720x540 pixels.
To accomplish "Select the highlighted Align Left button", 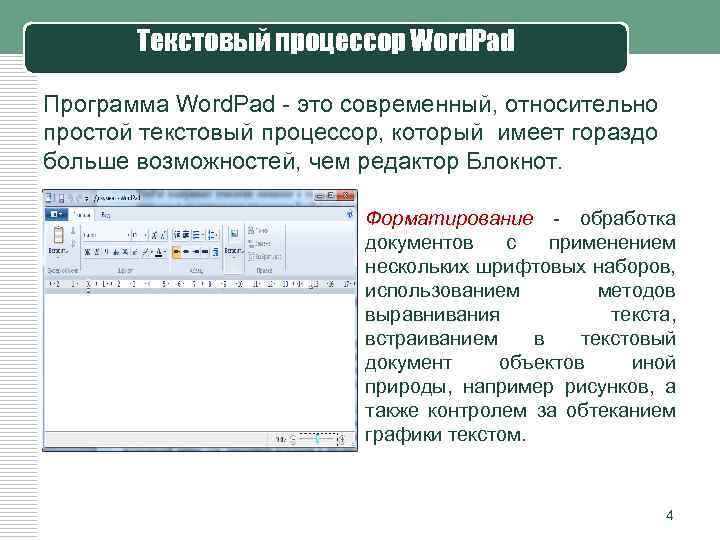I will click(176, 252).
